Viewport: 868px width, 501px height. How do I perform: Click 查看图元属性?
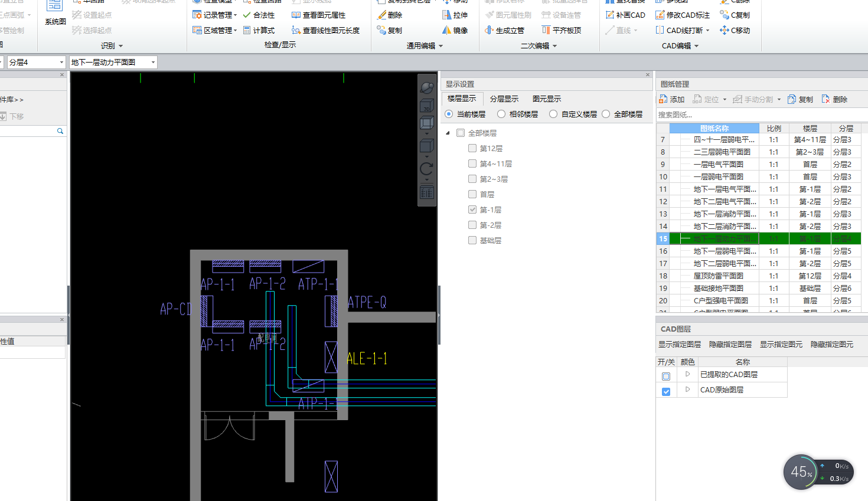[319, 15]
